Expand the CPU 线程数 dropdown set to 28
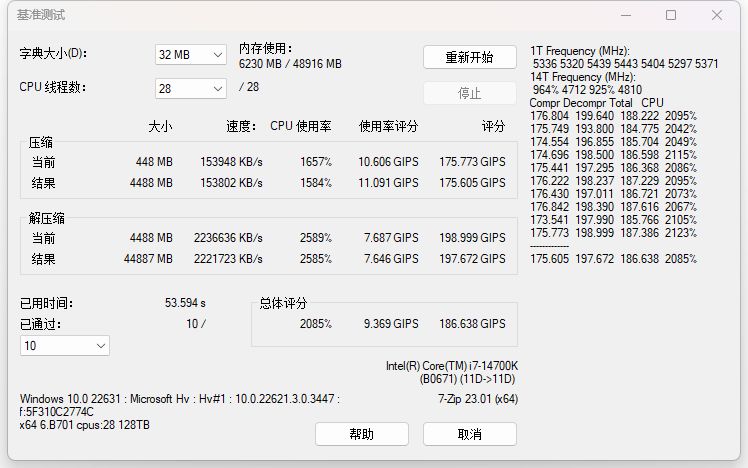Screen dimensions: 748x468 [x=191, y=88]
